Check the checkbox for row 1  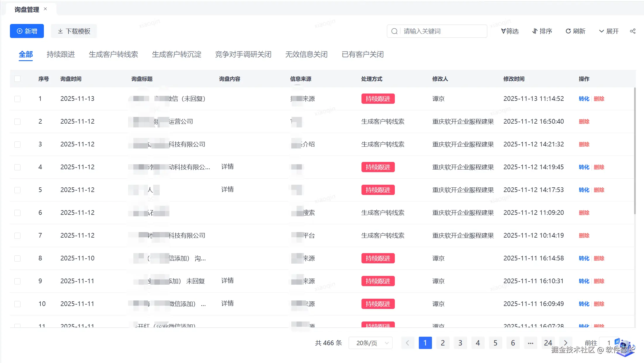(18, 99)
